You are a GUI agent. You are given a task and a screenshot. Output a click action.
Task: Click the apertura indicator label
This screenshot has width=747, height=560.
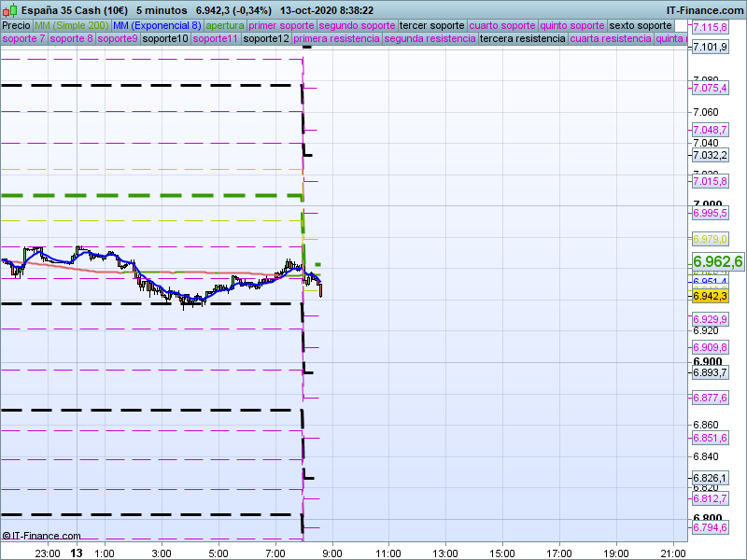pos(225,25)
